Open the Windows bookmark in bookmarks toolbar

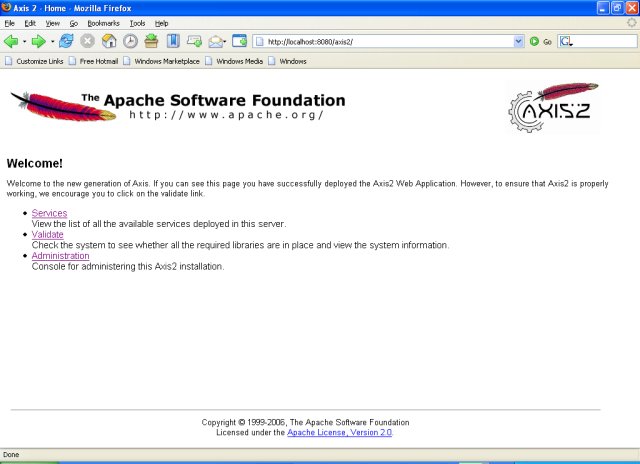(287, 61)
